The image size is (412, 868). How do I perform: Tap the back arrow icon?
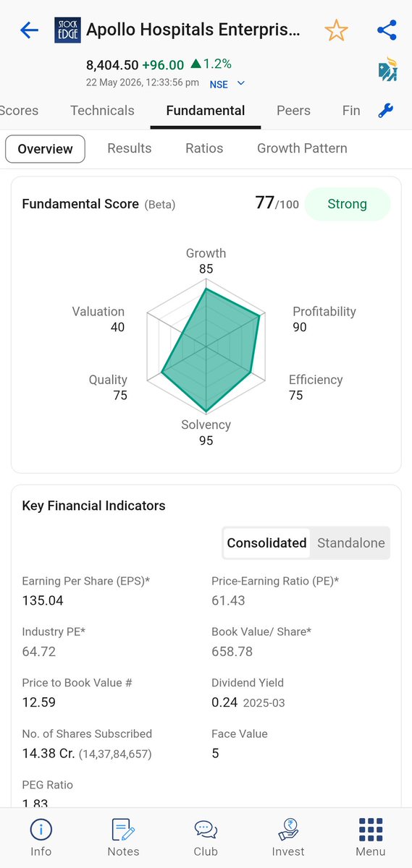click(x=29, y=30)
